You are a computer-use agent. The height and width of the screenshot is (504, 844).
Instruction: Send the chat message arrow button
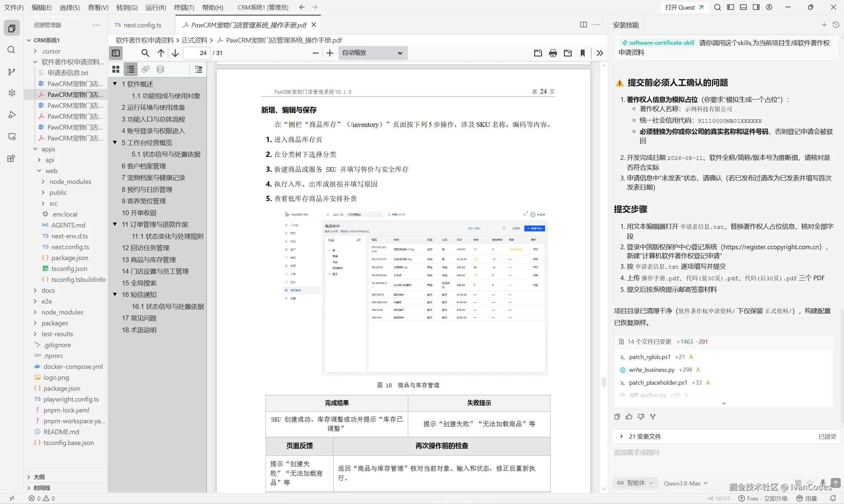pos(836,483)
